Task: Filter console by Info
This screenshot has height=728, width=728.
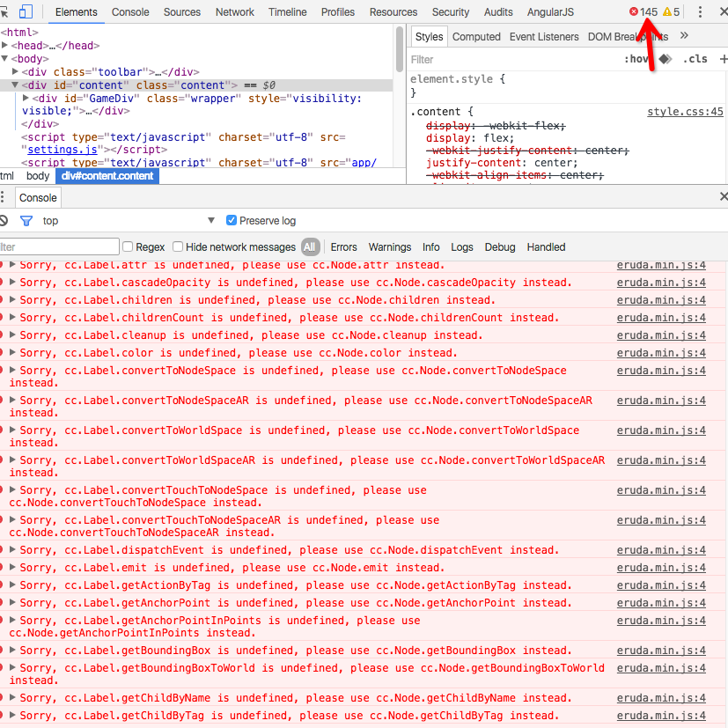Action: tap(430, 247)
